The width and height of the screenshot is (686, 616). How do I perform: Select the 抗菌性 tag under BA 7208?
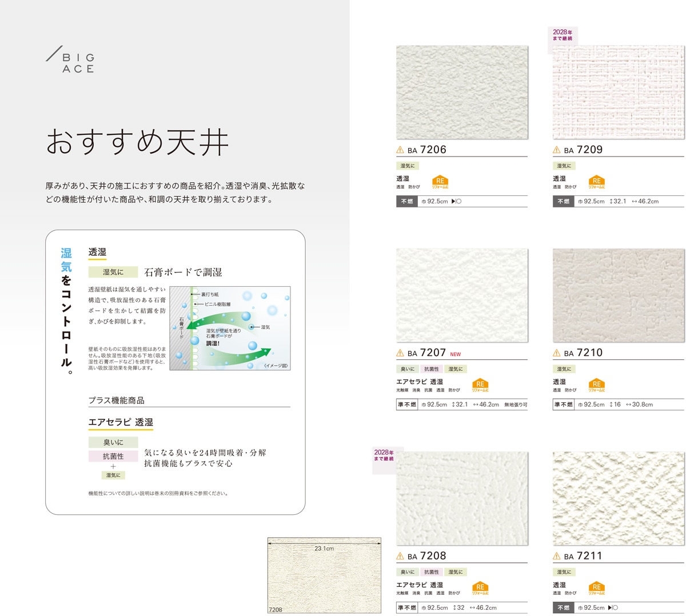coord(432,572)
